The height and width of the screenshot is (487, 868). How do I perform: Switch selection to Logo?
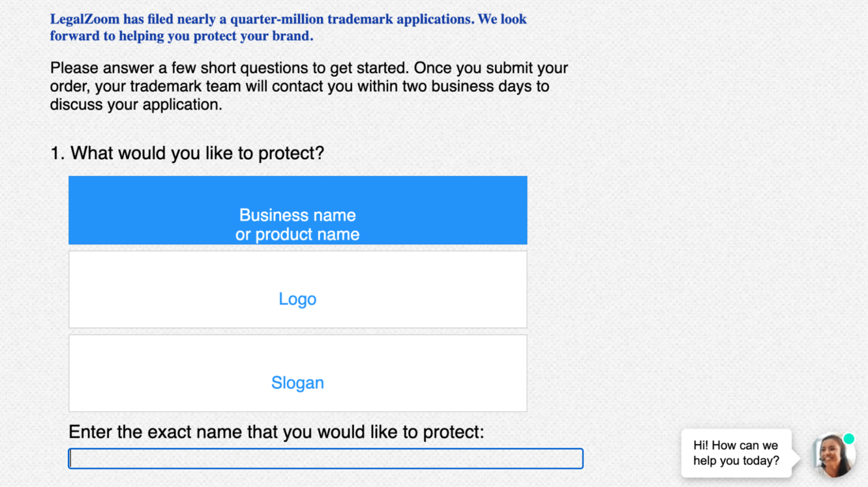tap(297, 299)
